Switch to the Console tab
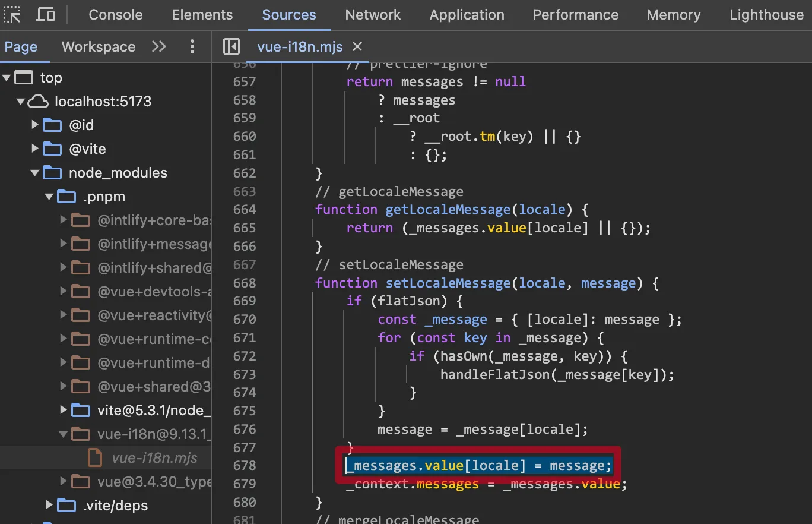Screen dimensions: 812x524 [115, 15]
